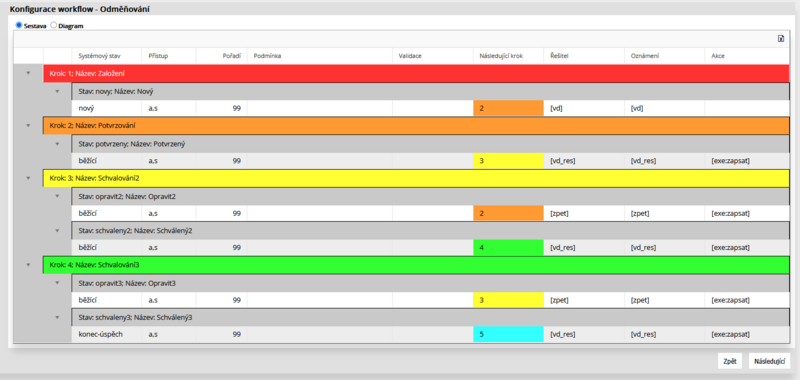Collapse the Krok 2 Potvrzování group
The height and width of the screenshot is (380, 800).
click(x=28, y=125)
